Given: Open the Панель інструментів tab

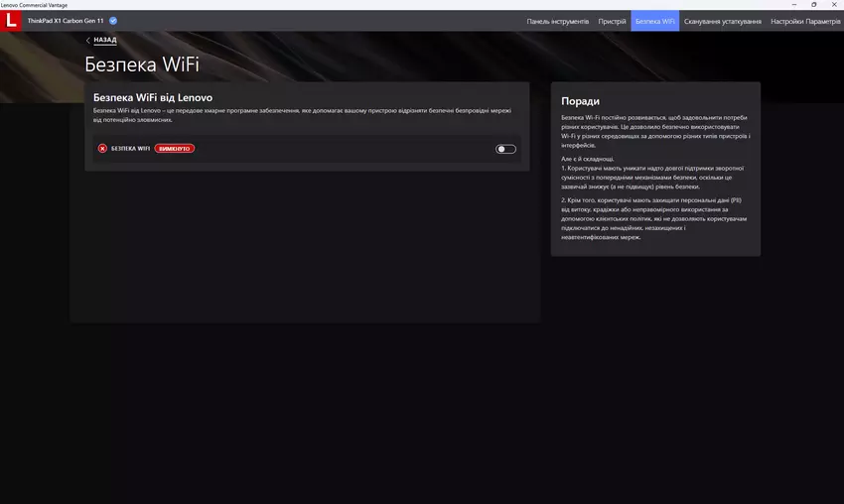Looking at the screenshot, I should coord(557,21).
